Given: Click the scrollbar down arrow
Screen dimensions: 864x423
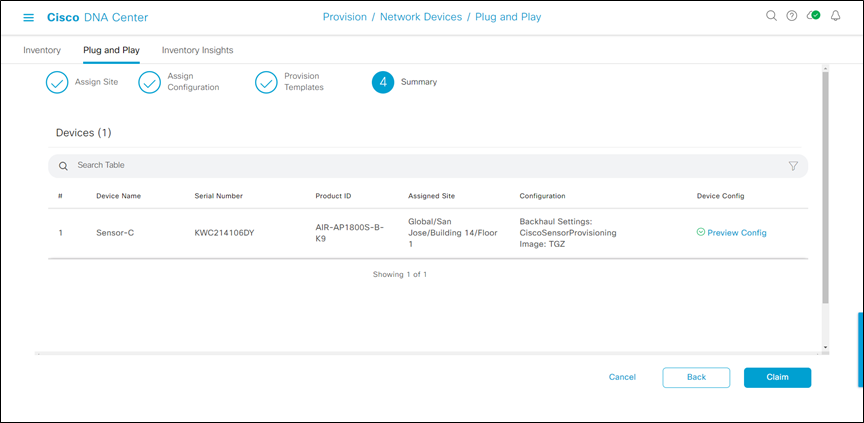Looking at the screenshot, I should (x=825, y=348).
